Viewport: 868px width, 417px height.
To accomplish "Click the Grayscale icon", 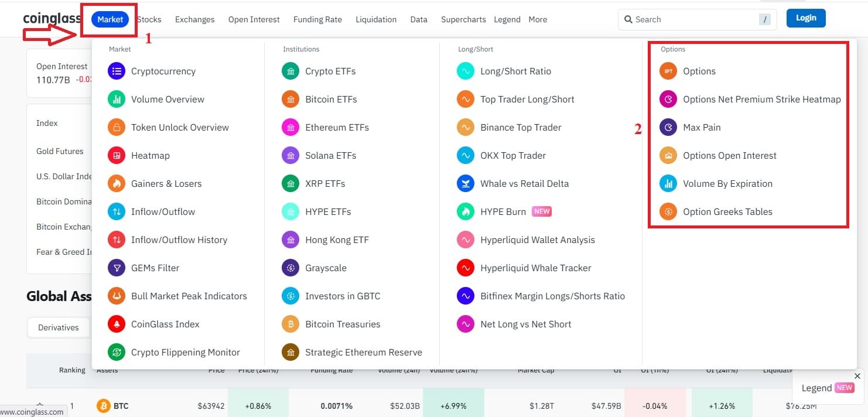I will tap(291, 268).
